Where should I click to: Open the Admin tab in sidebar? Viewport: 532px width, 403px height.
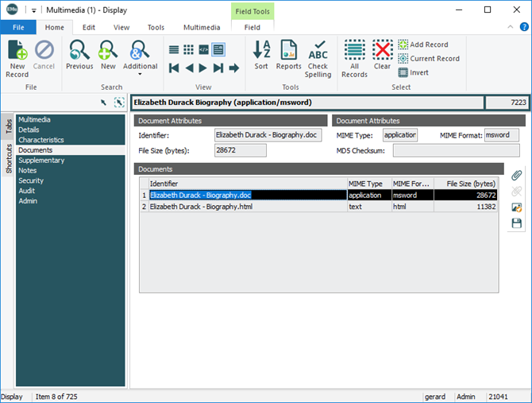tap(70, 201)
